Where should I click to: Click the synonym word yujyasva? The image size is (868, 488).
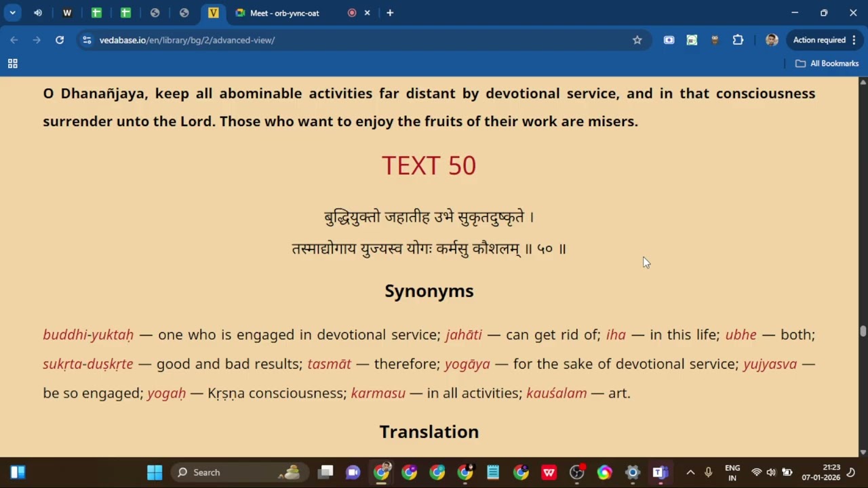click(770, 364)
